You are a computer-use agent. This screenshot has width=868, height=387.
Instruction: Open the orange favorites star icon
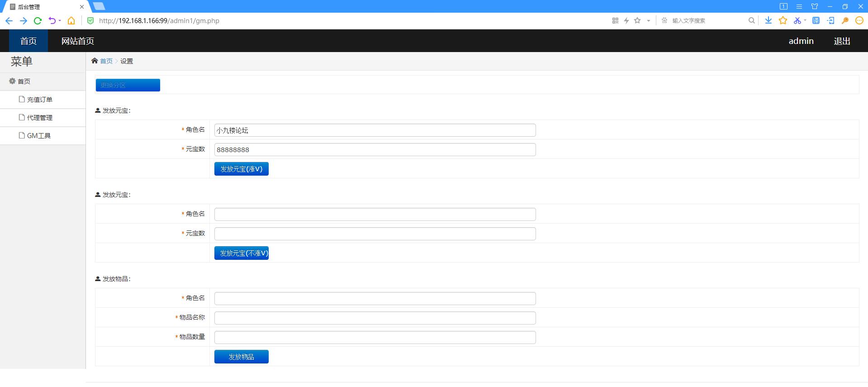pos(783,20)
